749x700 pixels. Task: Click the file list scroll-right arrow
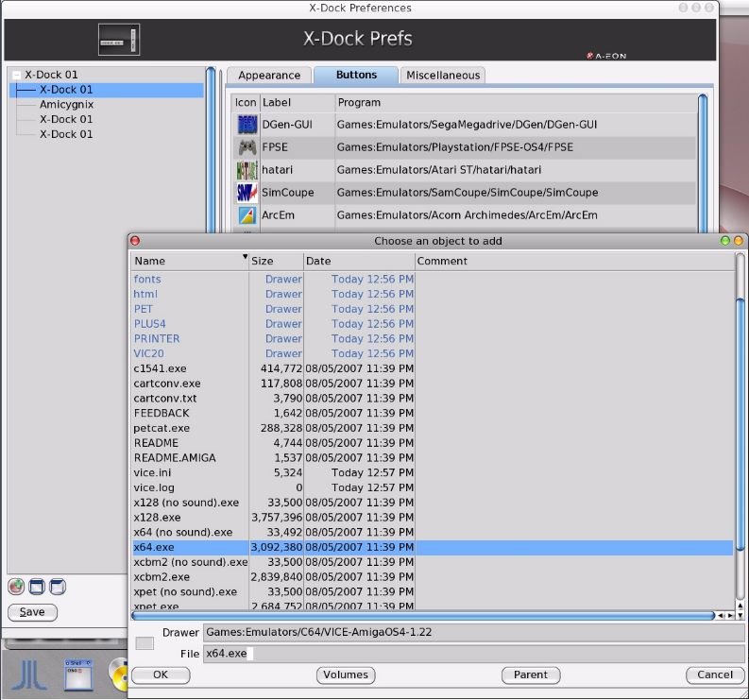click(x=730, y=616)
